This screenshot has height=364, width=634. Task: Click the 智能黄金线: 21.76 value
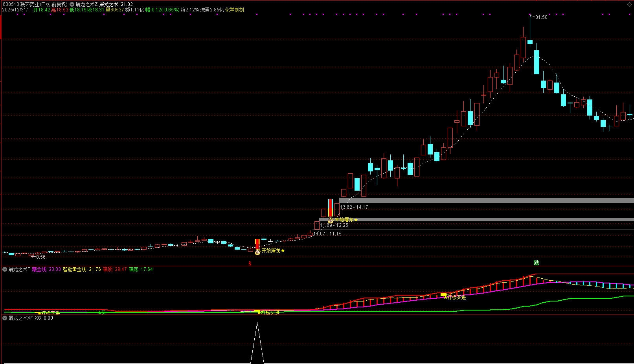pos(82,269)
